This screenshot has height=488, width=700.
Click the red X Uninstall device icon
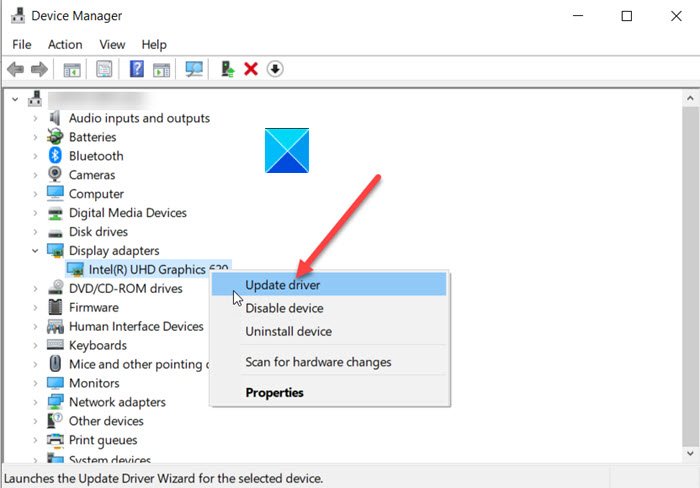click(251, 69)
